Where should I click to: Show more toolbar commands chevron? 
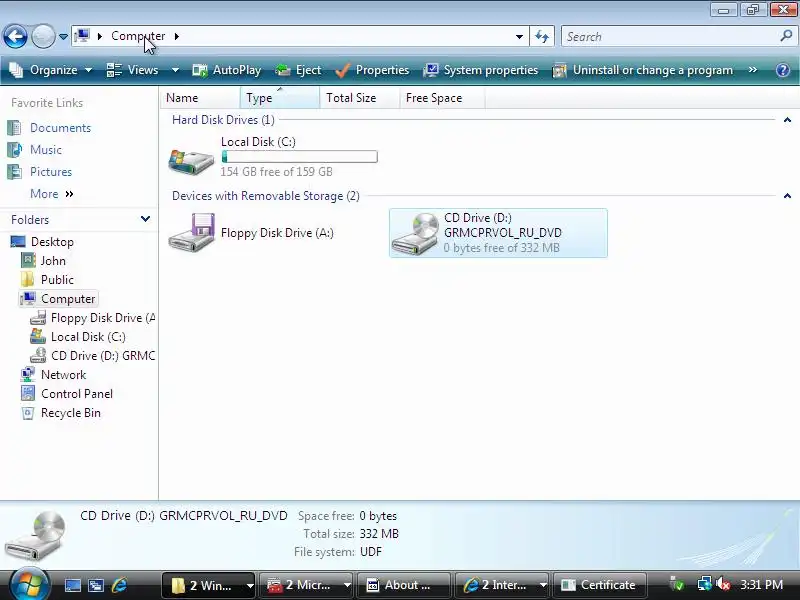(753, 69)
